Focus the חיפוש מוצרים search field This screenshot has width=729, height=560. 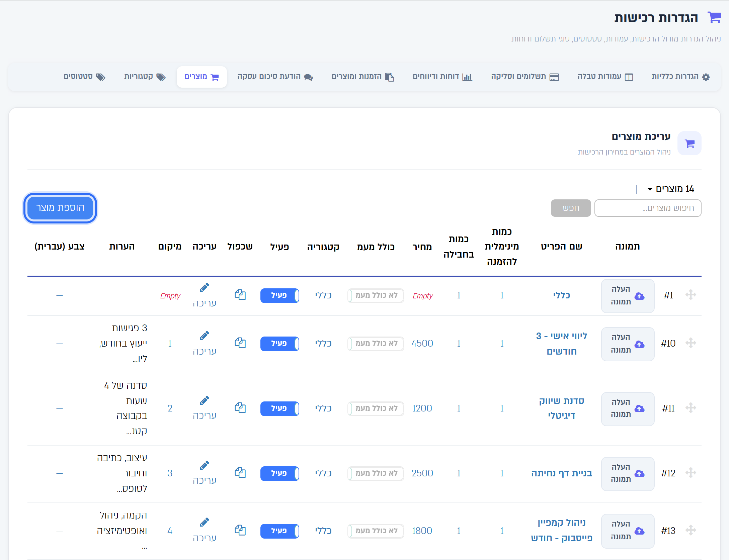pyautogui.click(x=648, y=208)
